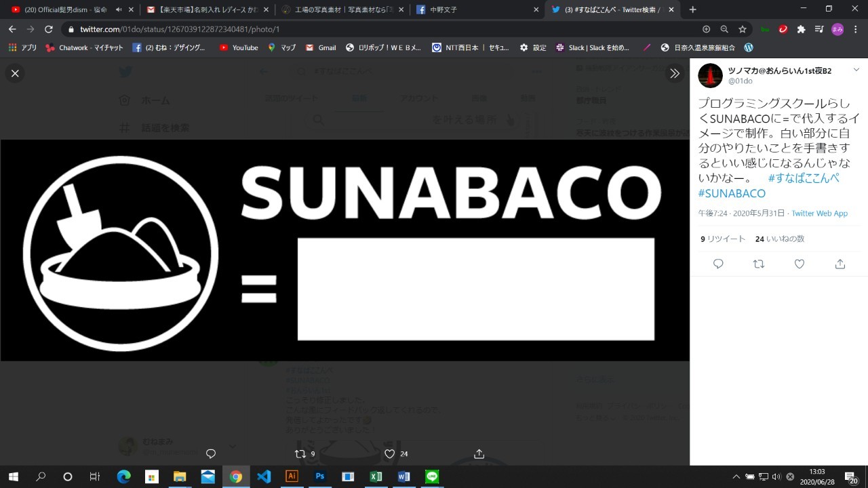The height and width of the screenshot is (488, 868).
Task: Open the WordPress bookmark icon
Action: pyautogui.click(x=749, y=47)
